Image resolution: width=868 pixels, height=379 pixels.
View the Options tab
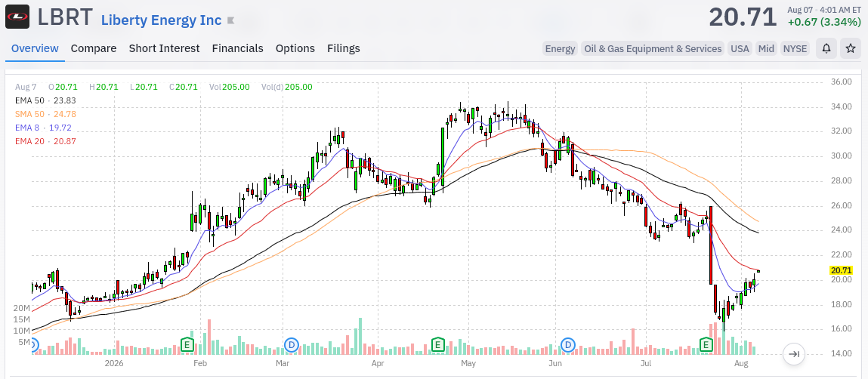[x=295, y=48]
